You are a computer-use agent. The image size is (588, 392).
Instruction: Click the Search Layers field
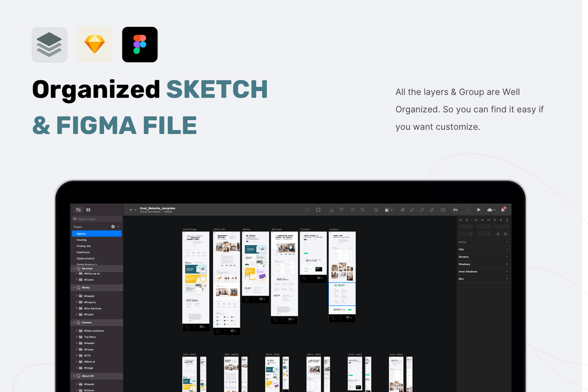tap(97, 219)
